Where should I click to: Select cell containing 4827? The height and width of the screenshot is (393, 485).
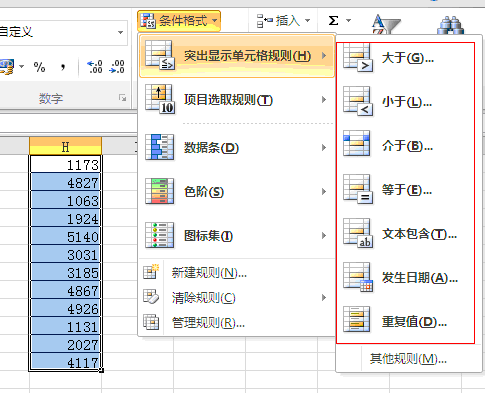click(x=65, y=182)
